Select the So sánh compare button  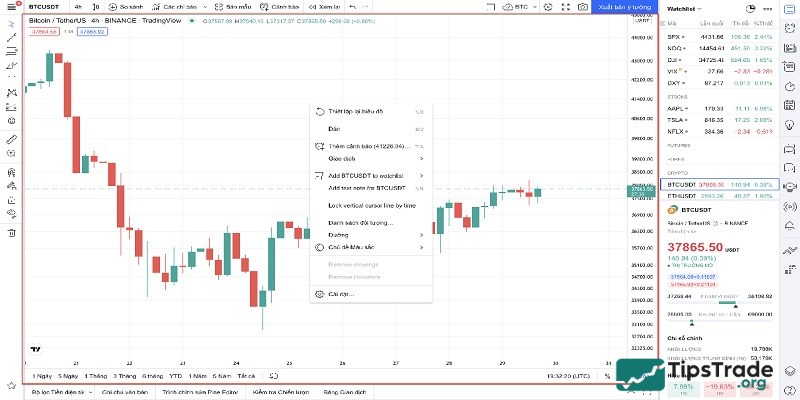(x=128, y=6)
